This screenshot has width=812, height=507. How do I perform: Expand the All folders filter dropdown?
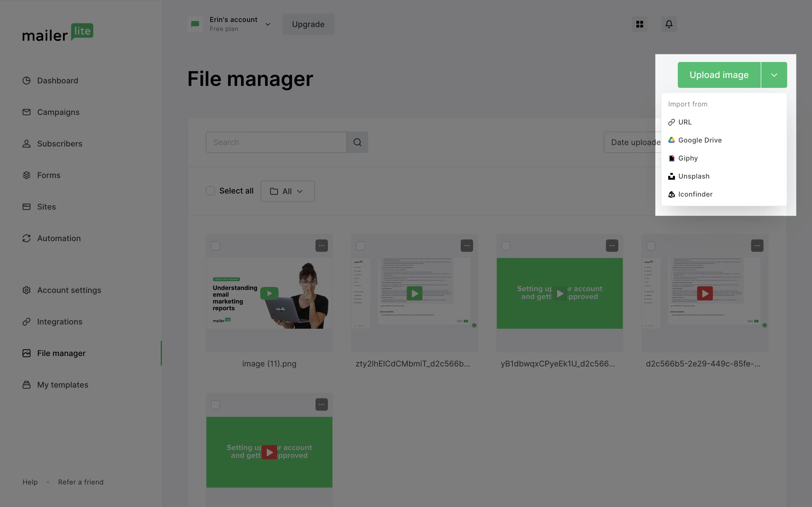click(287, 190)
